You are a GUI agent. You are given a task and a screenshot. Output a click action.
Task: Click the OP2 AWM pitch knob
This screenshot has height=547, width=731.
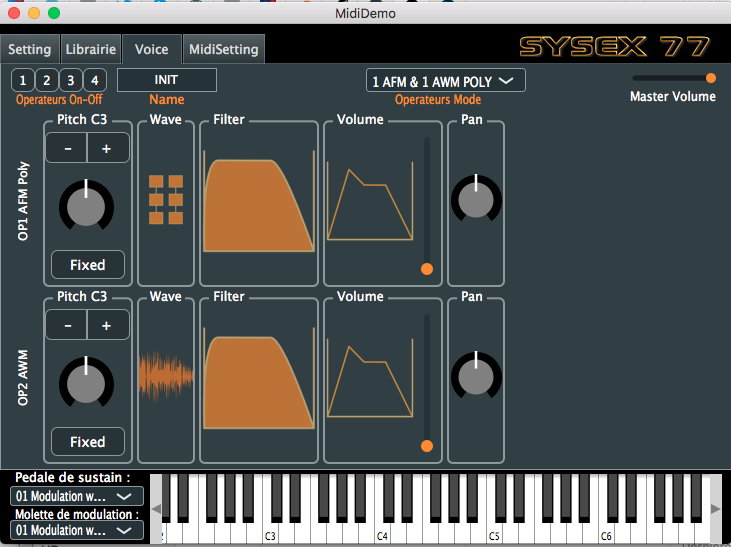(x=86, y=382)
